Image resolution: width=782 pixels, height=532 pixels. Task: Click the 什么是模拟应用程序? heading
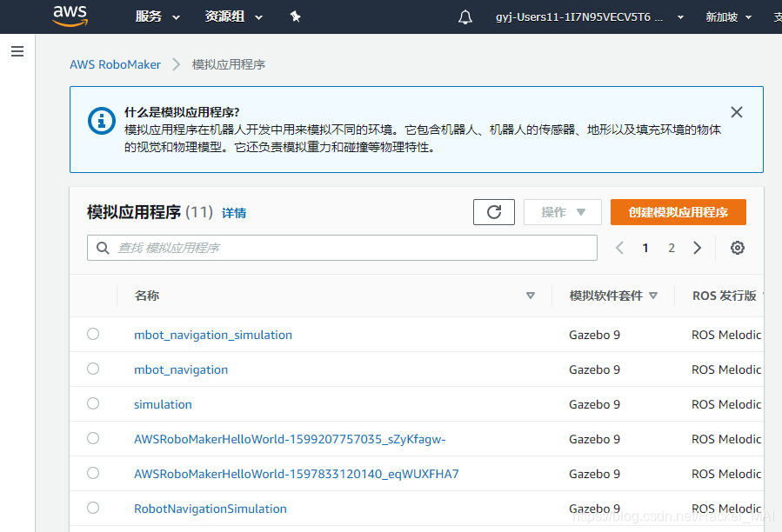point(182,112)
